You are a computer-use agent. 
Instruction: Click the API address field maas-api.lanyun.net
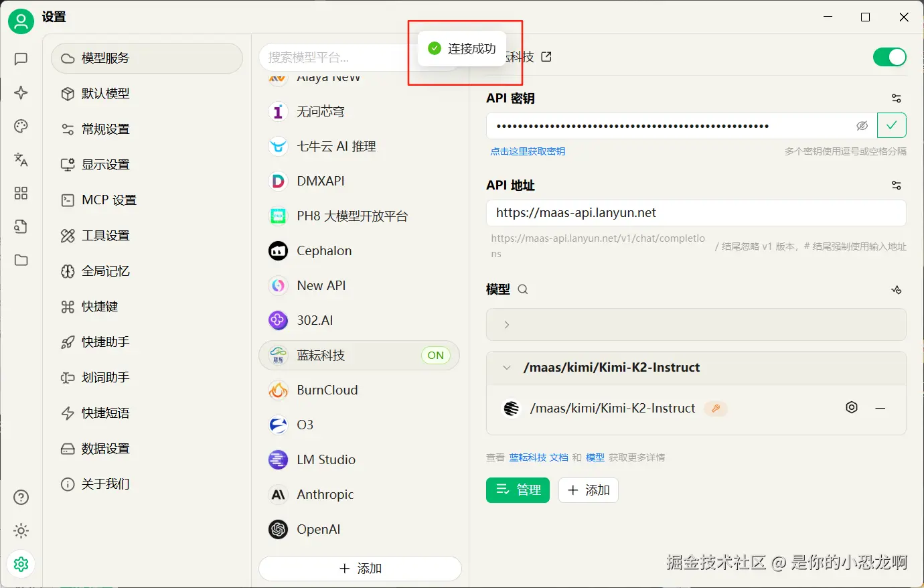pyautogui.click(x=696, y=213)
